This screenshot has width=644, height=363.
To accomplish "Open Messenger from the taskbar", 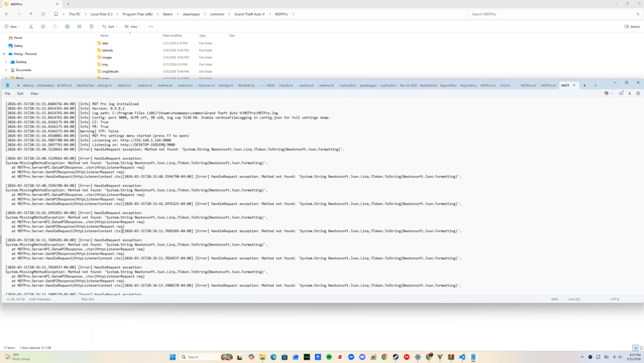I will click(351, 357).
